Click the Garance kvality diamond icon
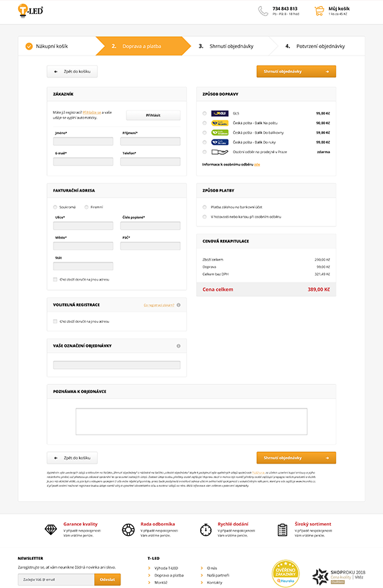383x588 pixels. [51, 530]
